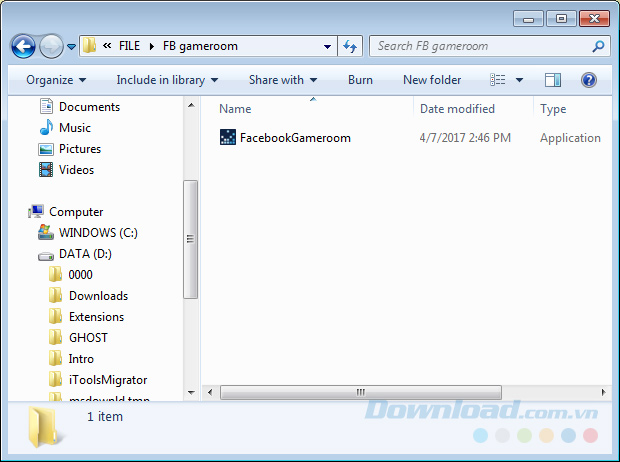Click the GHOST folder icon
Image resolution: width=620 pixels, height=462 pixels.
[x=55, y=337]
